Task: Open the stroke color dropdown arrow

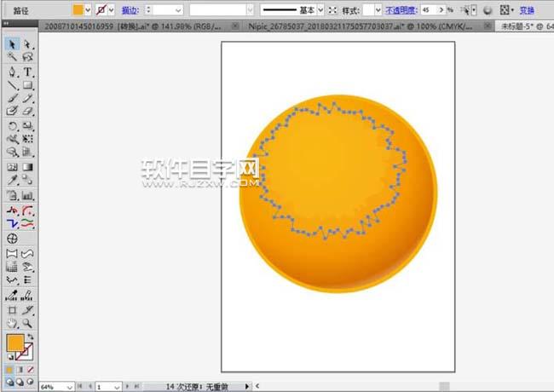Action: tap(112, 10)
